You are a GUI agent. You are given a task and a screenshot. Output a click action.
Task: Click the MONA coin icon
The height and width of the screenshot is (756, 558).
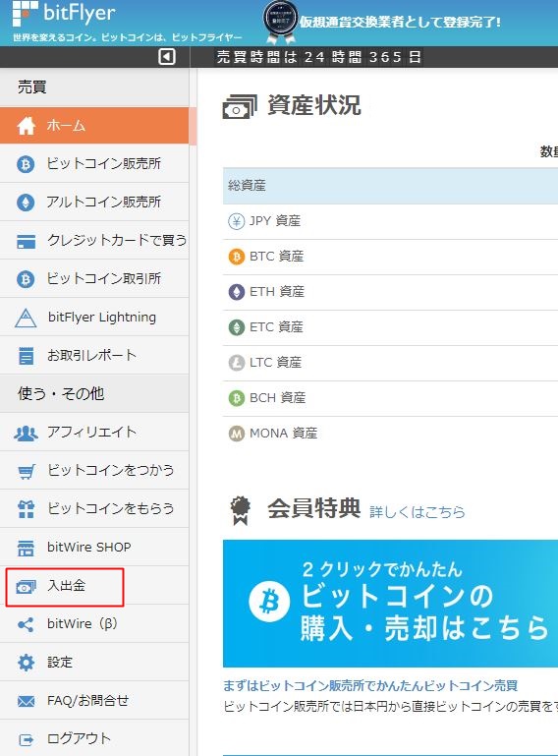pos(236,434)
